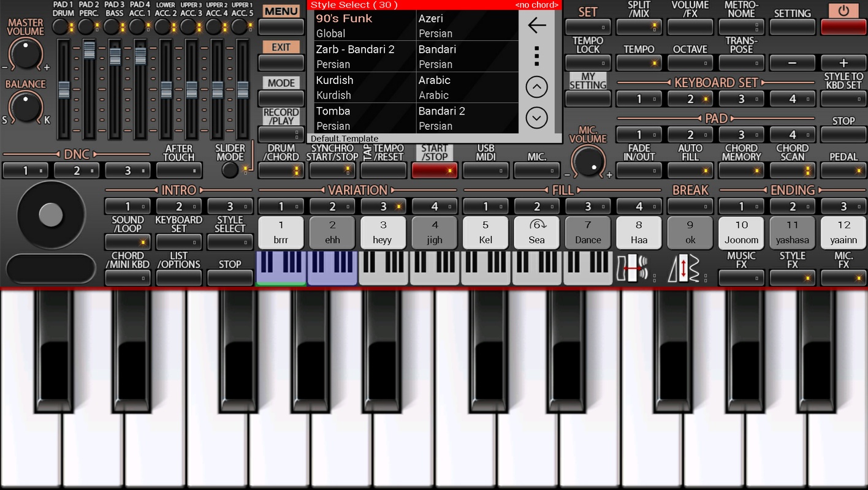Click the back arrow in style list
The height and width of the screenshot is (490, 868).
[x=536, y=25]
